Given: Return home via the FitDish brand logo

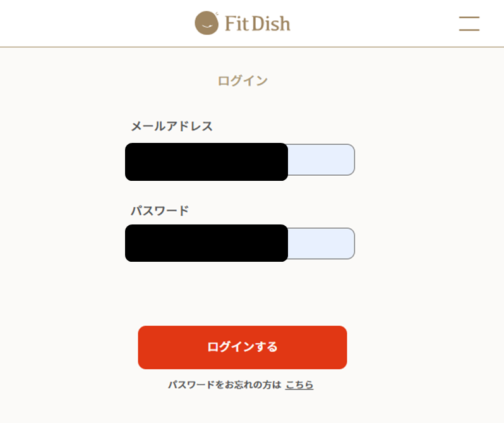Looking at the screenshot, I should [x=243, y=23].
